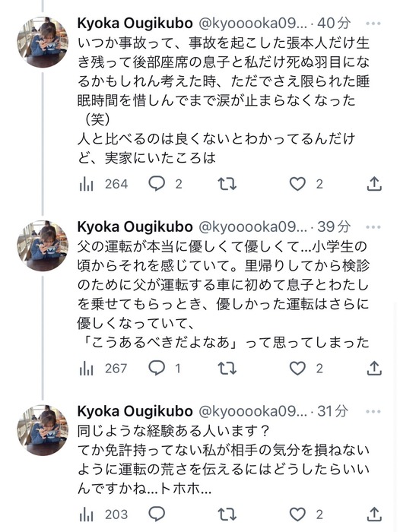The image size is (400, 532).
Task: Retweet the 39分 tweet
Action: (227, 369)
